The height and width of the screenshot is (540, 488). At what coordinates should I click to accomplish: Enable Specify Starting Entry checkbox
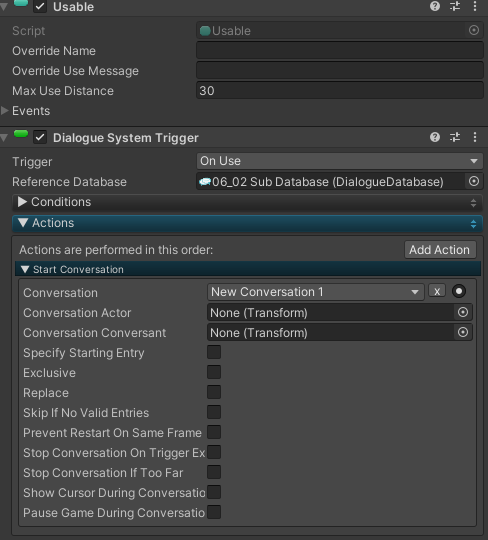pos(214,352)
